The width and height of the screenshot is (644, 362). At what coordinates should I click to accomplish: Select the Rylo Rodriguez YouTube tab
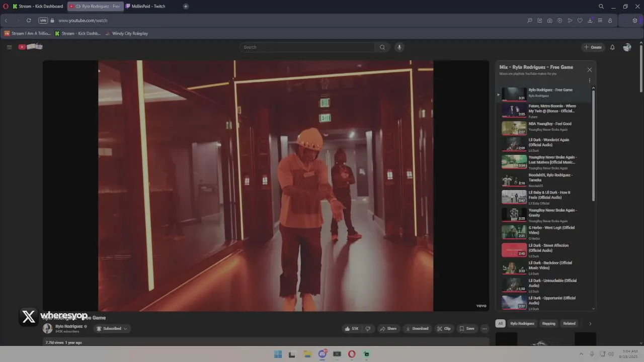point(96,7)
